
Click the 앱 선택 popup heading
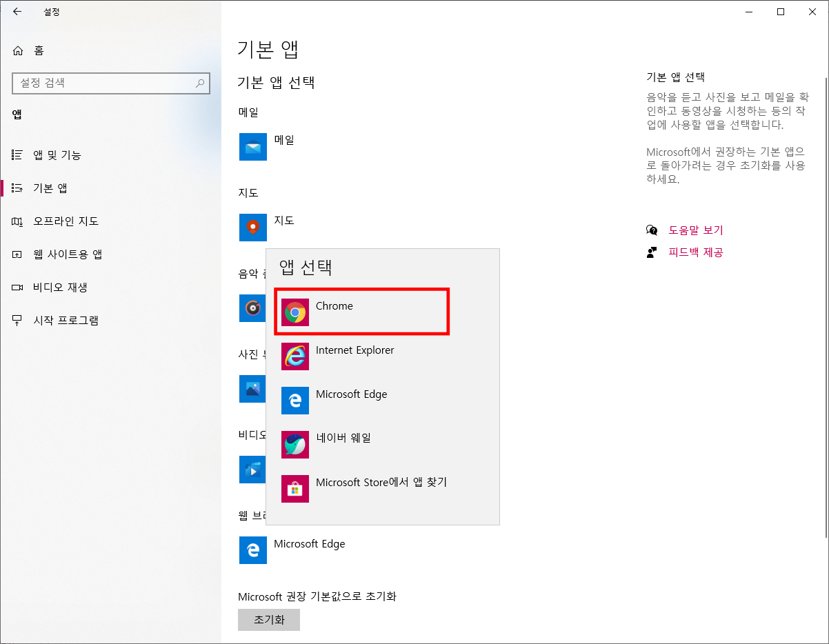(x=306, y=268)
